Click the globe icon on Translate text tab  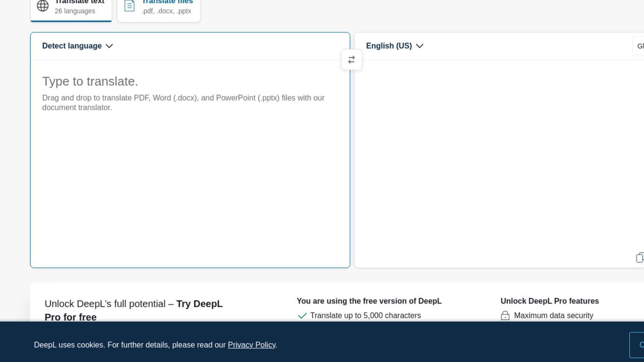(43, 6)
